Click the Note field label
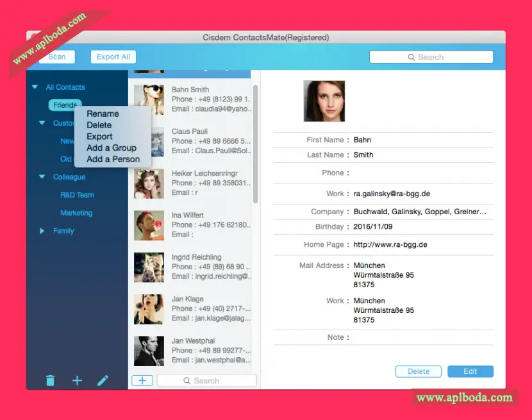The image size is (532, 420). coord(338,337)
